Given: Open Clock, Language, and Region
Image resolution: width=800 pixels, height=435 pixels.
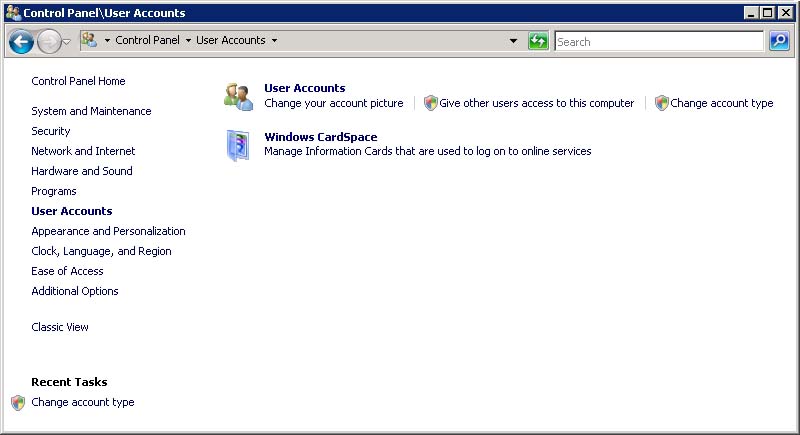Looking at the screenshot, I should point(101,251).
